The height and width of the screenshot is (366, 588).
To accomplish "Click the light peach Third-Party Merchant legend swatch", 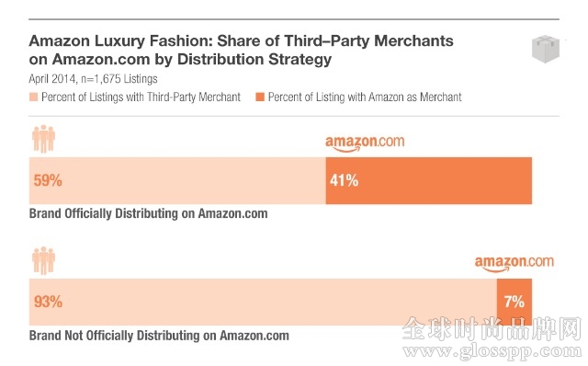I will pos(33,97).
